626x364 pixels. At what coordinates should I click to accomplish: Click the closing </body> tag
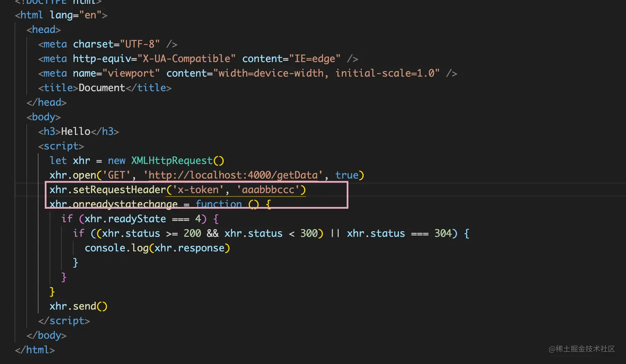tap(46, 335)
